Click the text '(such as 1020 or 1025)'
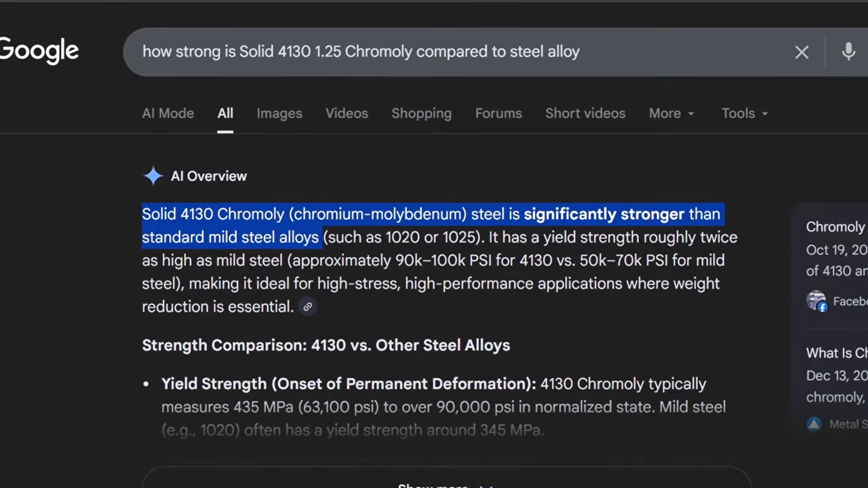This screenshot has width=868, height=488. coord(403,237)
